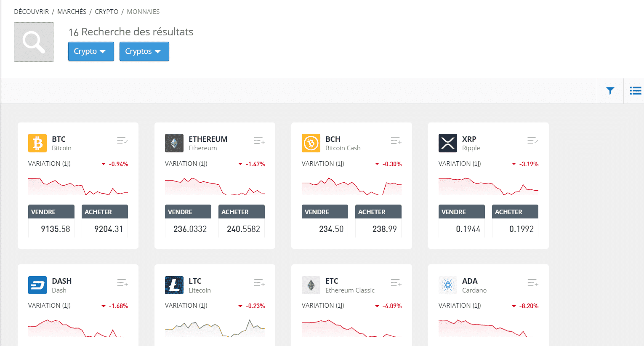Go to MARCHÉS breadcrumb

(x=72, y=12)
